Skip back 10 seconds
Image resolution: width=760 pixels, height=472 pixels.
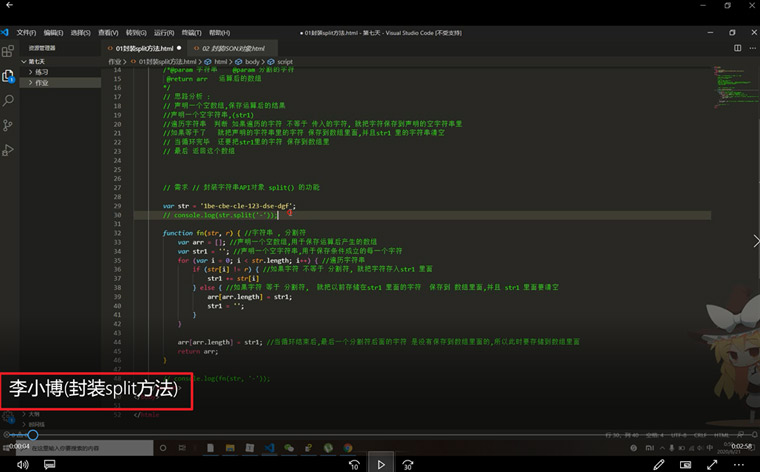[354, 465]
